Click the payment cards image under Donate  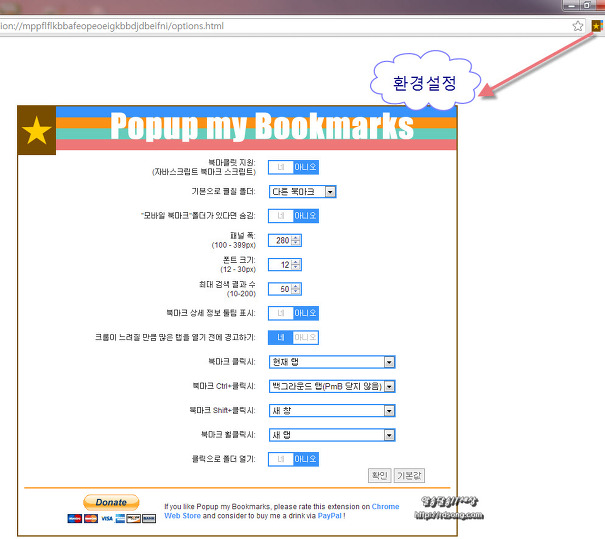click(111, 518)
